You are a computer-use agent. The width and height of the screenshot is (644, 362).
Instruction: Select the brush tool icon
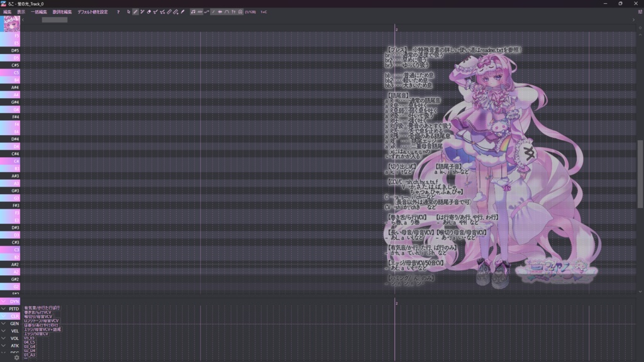coord(182,12)
